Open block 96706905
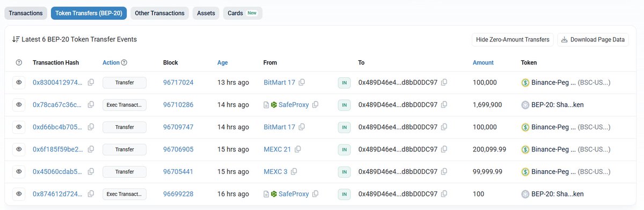Image resolution: width=644 pixels, height=210 pixels. point(178,149)
